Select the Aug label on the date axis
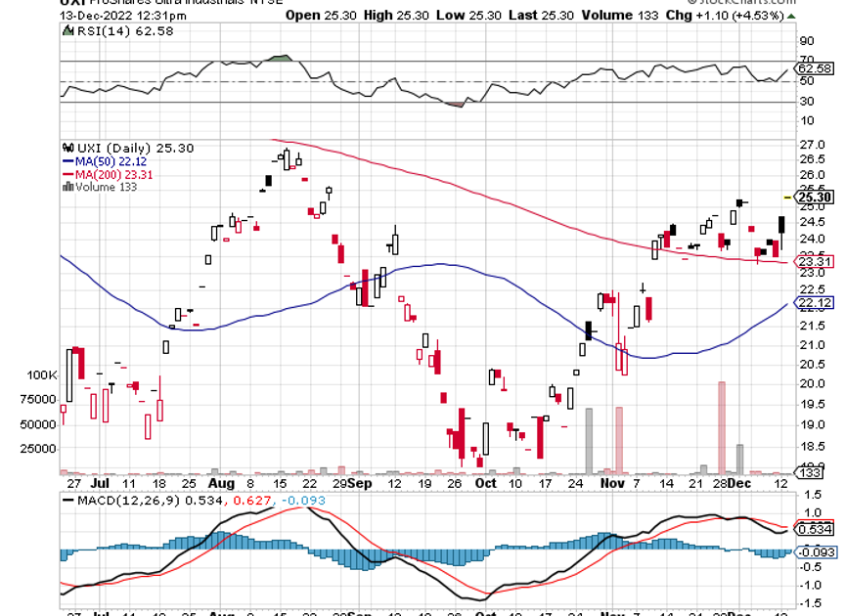This screenshot has width=845, height=616. 222,483
